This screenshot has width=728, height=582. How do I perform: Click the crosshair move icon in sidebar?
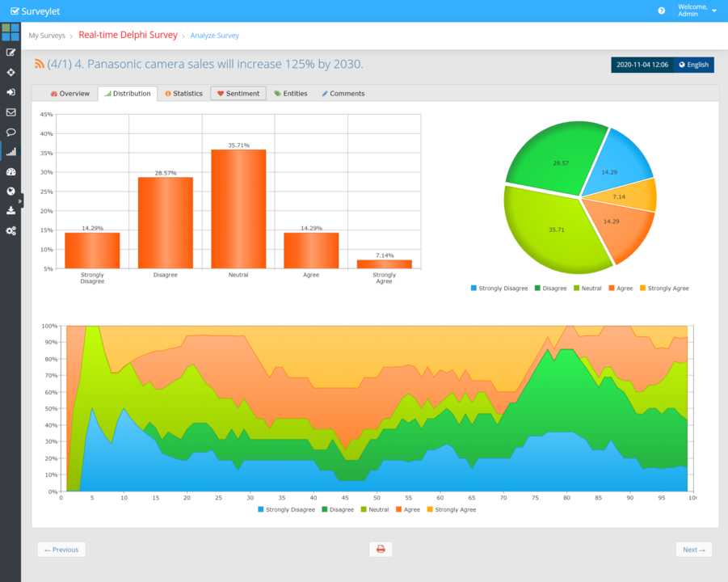(x=11, y=73)
